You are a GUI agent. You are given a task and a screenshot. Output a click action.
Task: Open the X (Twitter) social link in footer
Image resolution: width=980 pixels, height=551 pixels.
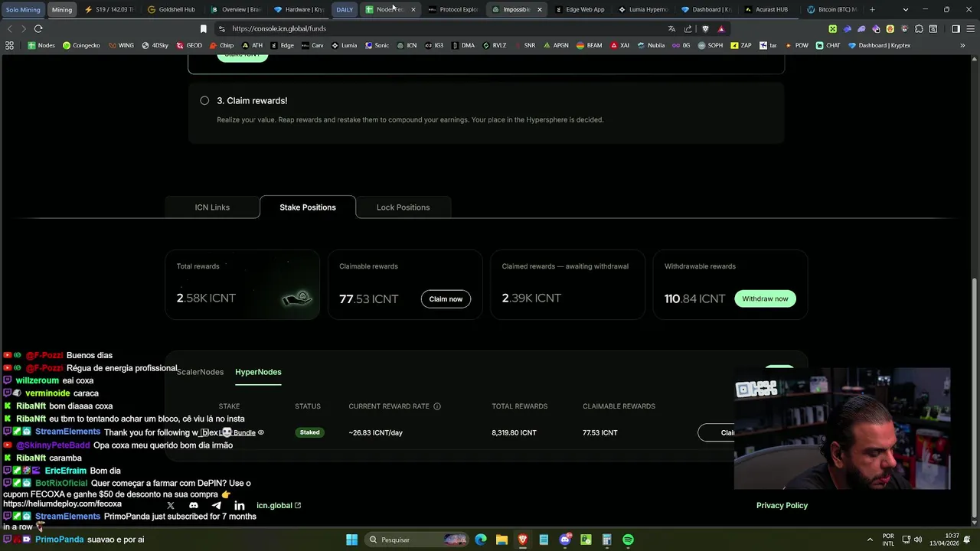coord(171,505)
